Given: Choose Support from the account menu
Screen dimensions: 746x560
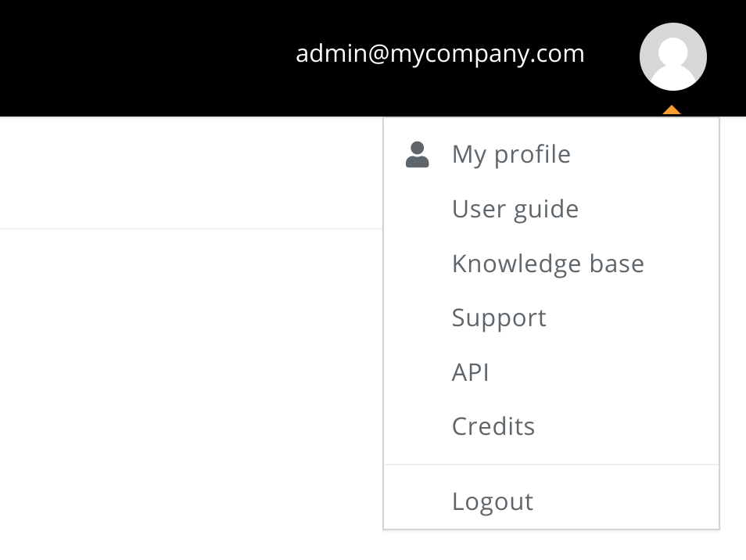Looking at the screenshot, I should pos(551,318).
